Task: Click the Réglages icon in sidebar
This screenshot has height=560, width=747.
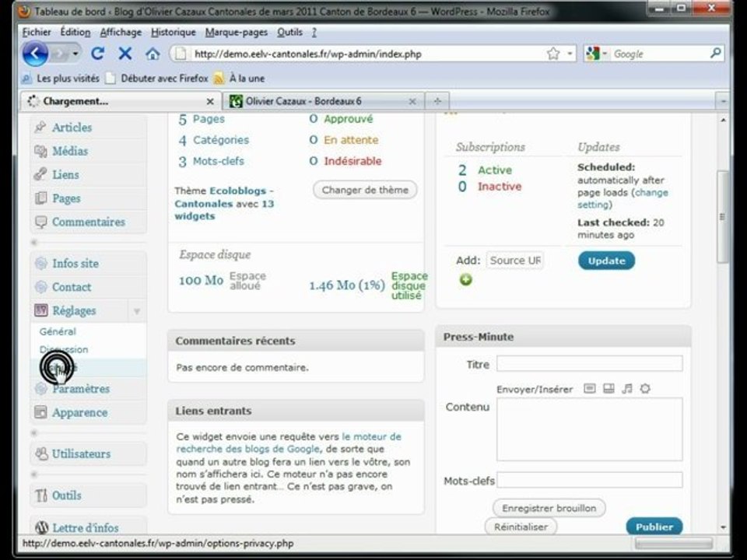Action: [41, 310]
